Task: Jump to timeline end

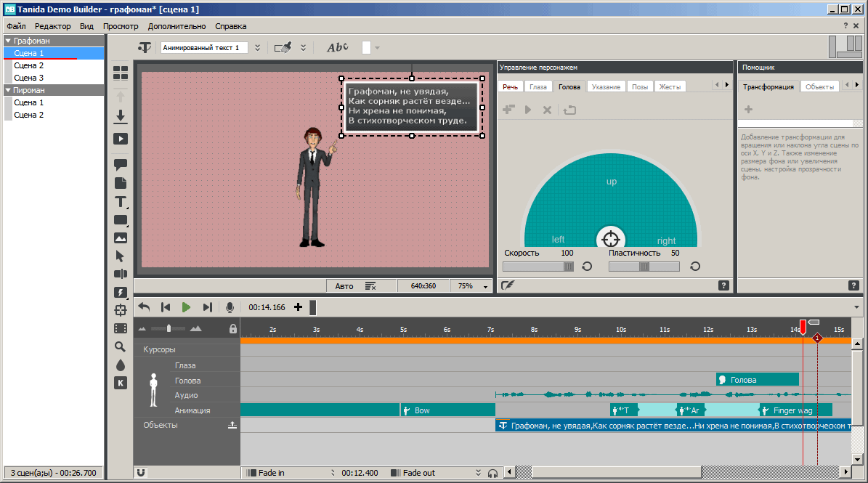Action: coord(207,307)
